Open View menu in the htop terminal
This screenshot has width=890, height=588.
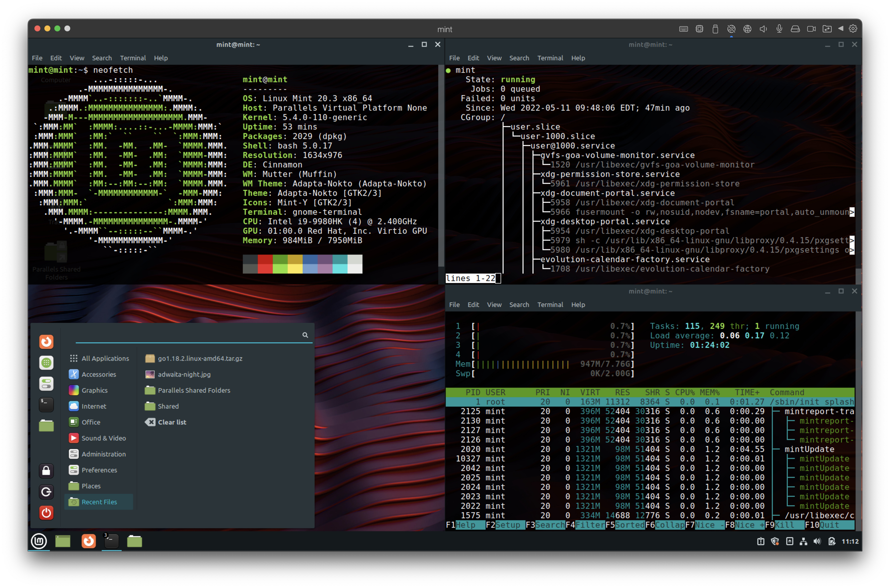click(x=494, y=304)
